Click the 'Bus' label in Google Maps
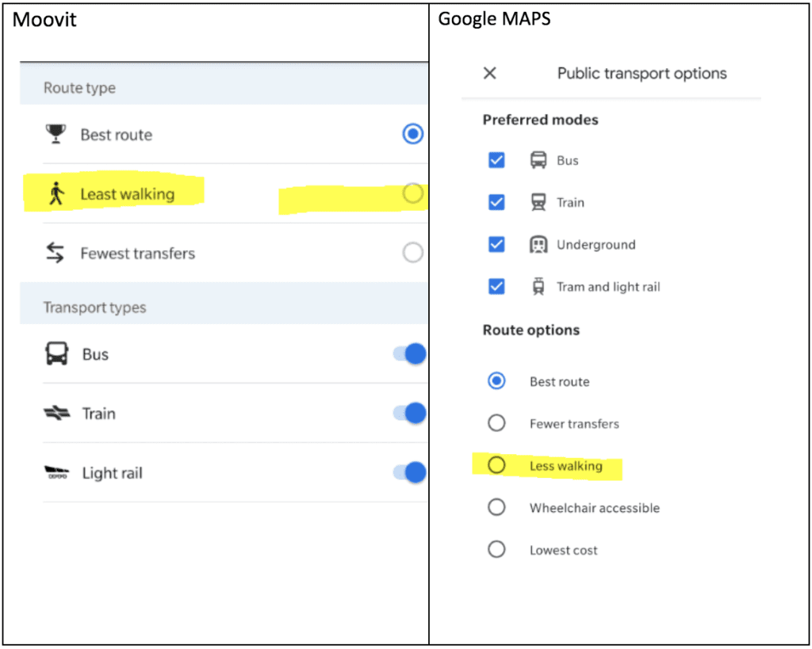This screenshot has width=812, height=649. (568, 161)
